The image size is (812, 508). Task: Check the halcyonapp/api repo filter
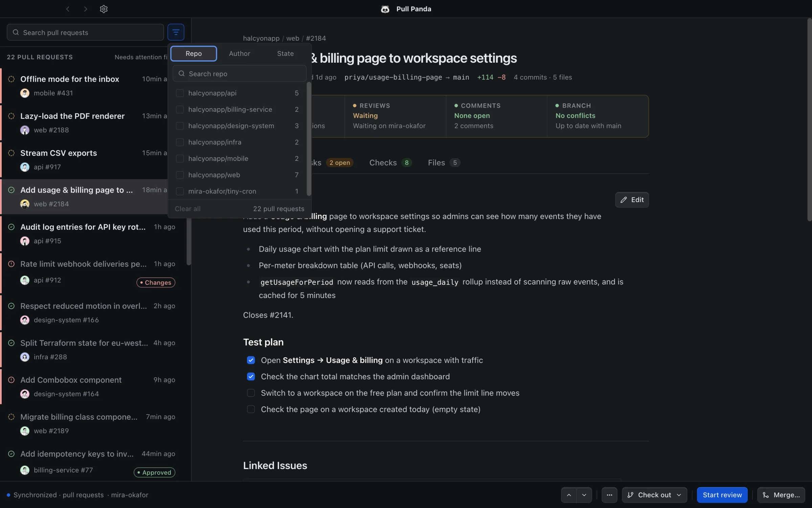click(180, 93)
